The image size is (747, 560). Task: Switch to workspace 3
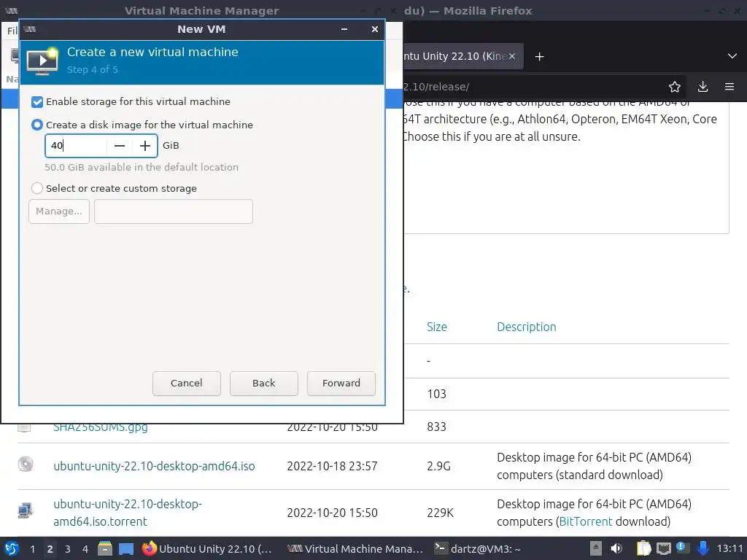[x=68, y=549]
